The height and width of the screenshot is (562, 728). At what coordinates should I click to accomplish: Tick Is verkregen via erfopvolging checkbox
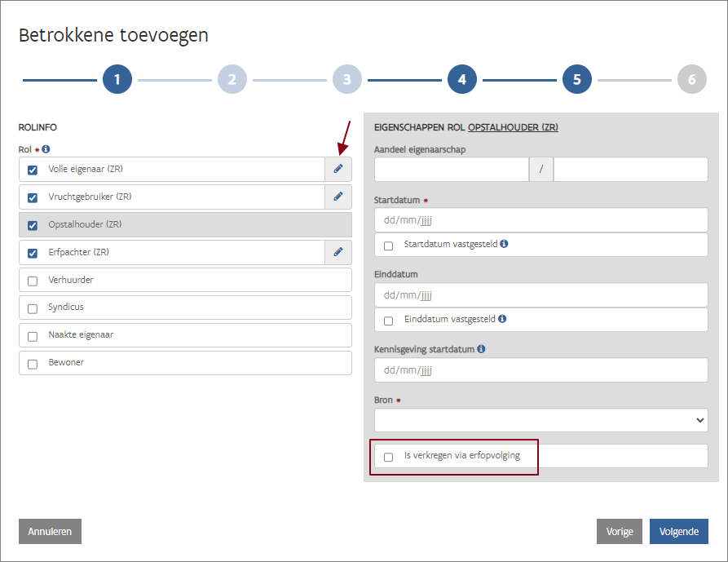tap(388, 457)
